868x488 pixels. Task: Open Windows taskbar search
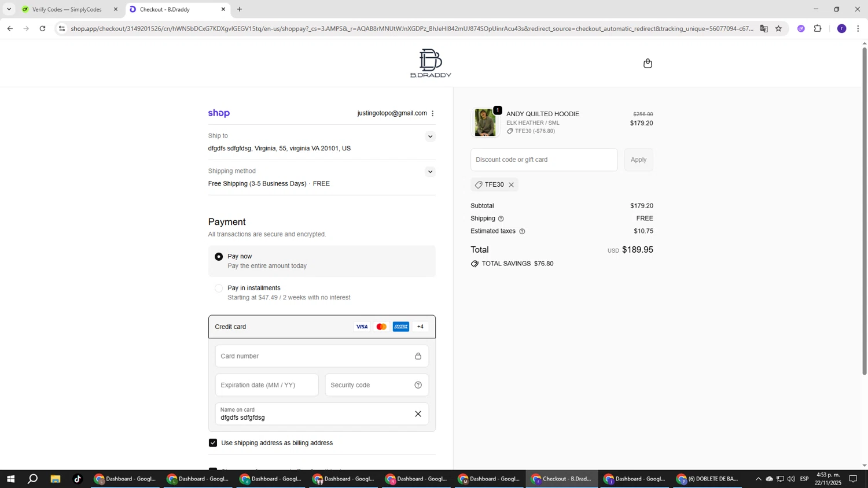33,479
